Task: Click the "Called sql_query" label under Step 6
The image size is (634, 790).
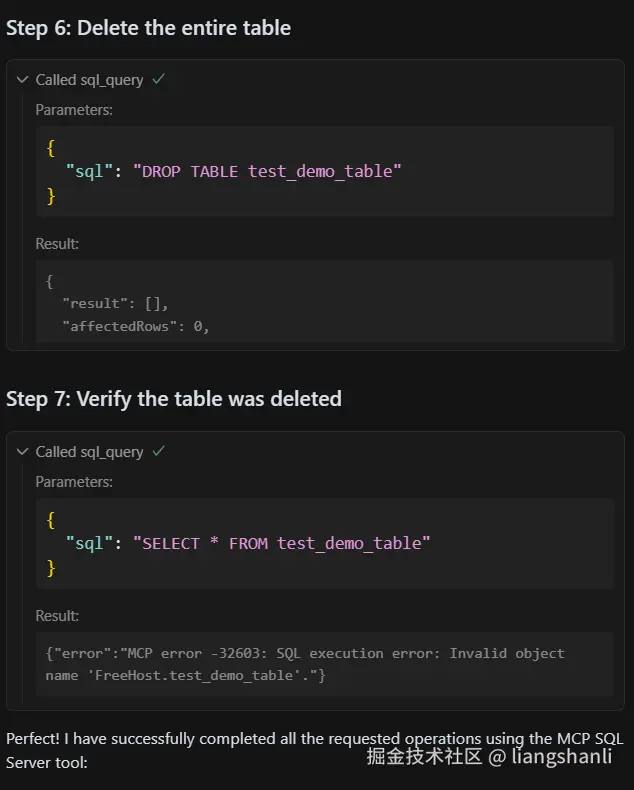Action: point(89,80)
